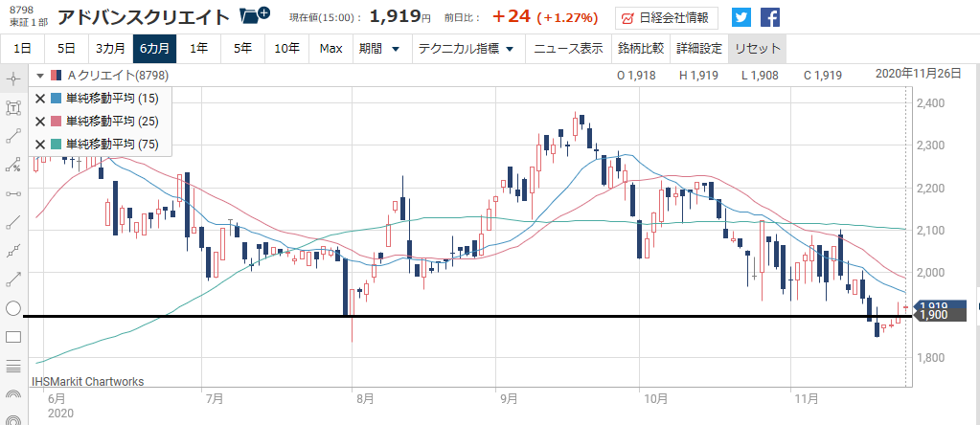Select the Fibonacci arcs tool
The image size is (980, 425).
[x=13, y=394]
